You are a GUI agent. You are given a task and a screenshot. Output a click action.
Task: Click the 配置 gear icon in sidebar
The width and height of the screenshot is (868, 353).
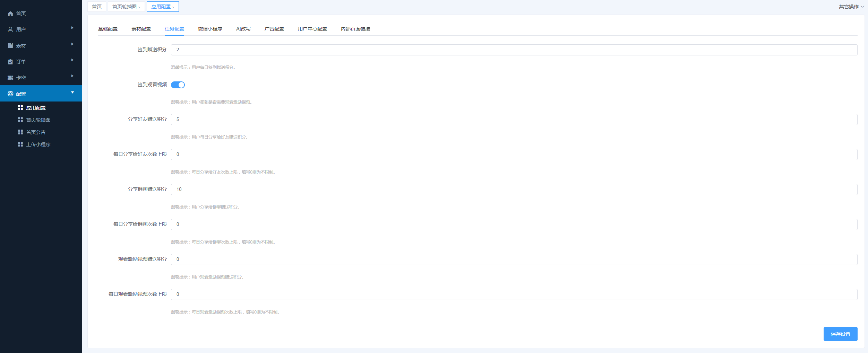click(10, 94)
